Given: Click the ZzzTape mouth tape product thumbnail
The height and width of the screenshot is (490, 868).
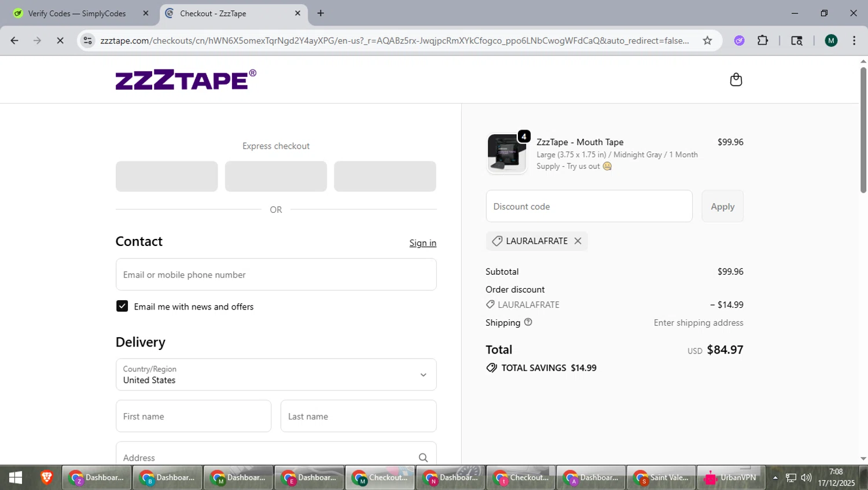Looking at the screenshot, I should point(507,153).
